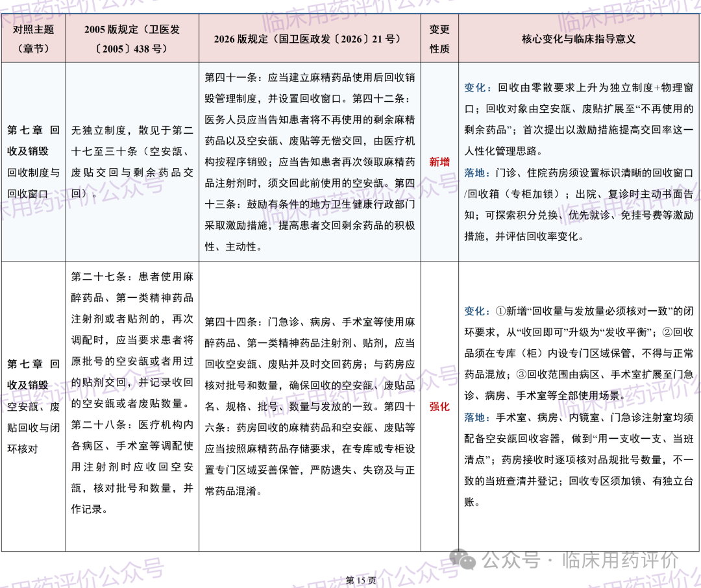The height and width of the screenshot is (588, 701).
Task: Click the red "强化" label
Action: 439,406
